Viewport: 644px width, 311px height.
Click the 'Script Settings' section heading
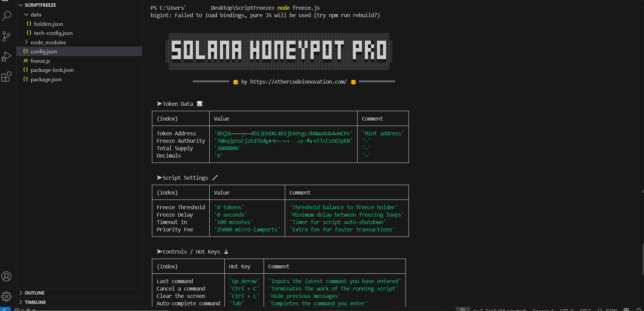pyautogui.click(x=185, y=178)
